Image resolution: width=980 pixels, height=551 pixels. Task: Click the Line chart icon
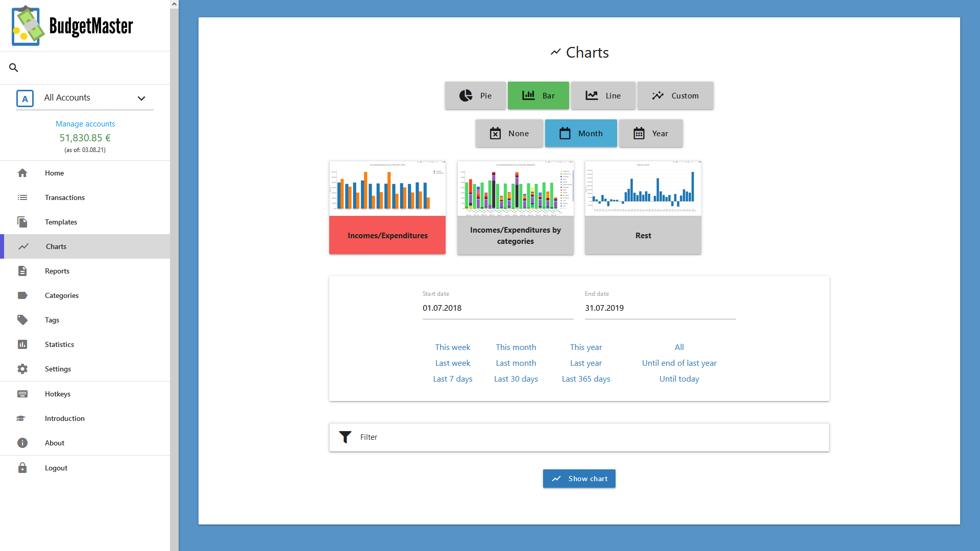[x=592, y=95]
